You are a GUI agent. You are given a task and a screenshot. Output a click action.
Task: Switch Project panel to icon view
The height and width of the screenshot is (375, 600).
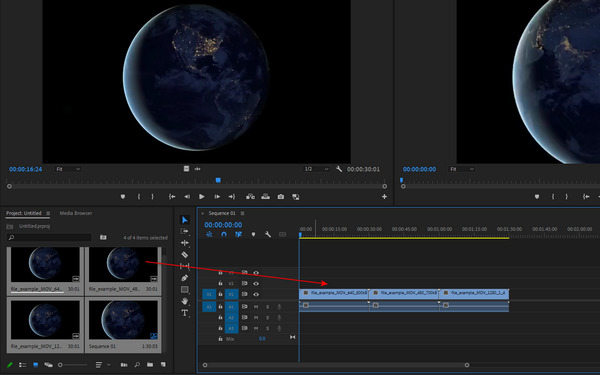[36, 365]
